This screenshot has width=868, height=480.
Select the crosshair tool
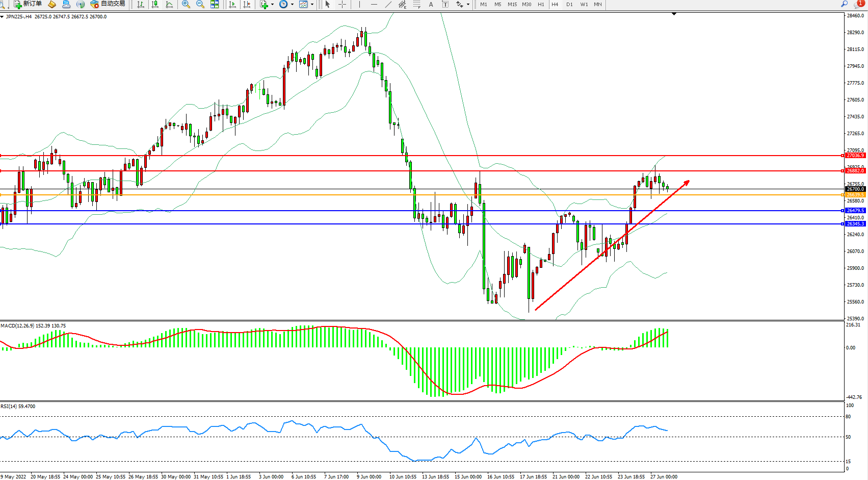tap(342, 4)
